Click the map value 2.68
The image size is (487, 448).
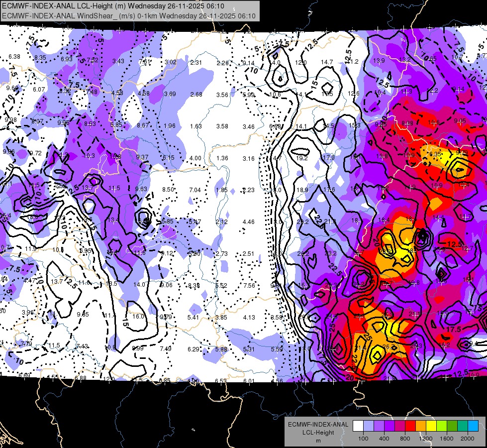[196, 94]
